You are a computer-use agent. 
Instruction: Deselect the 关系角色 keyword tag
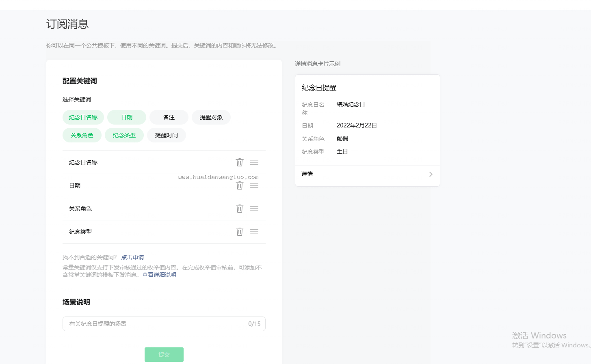tap(82, 135)
